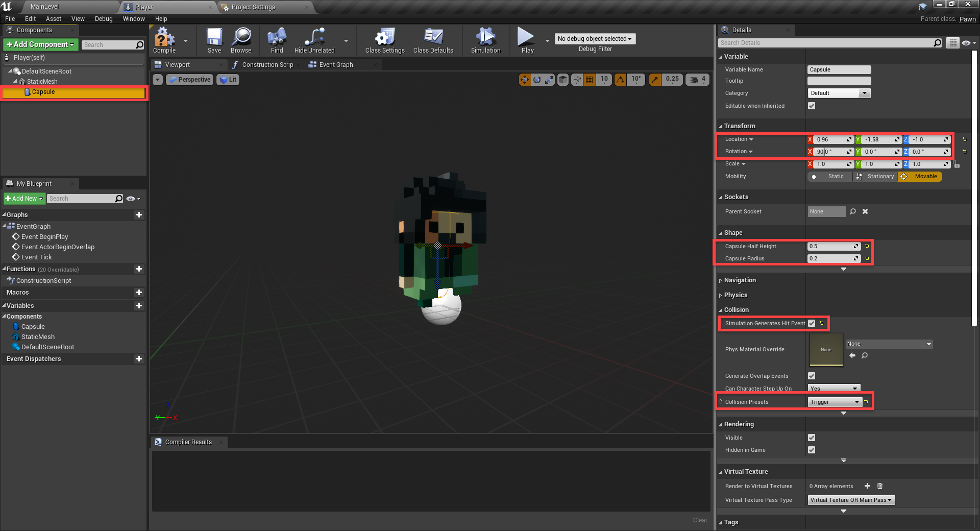980x531 pixels.
Task: Set Mobility to Stationary
Action: tap(875, 177)
